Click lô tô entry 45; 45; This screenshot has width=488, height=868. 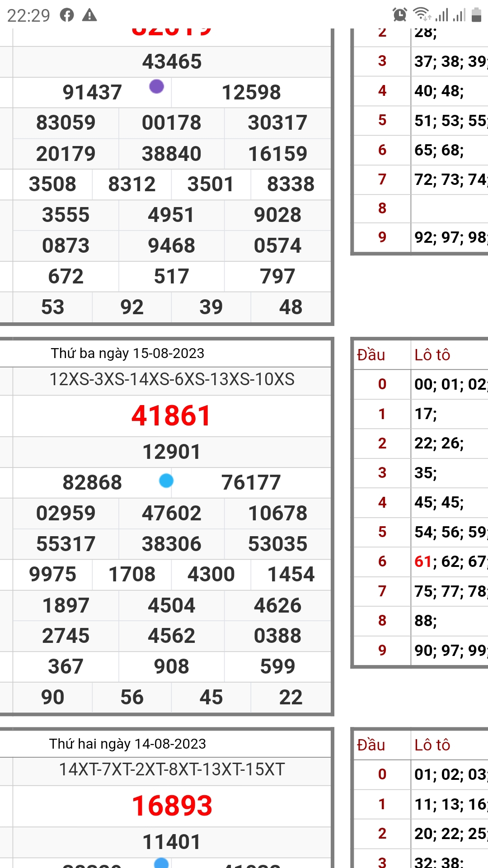pyautogui.click(x=439, y=502)
